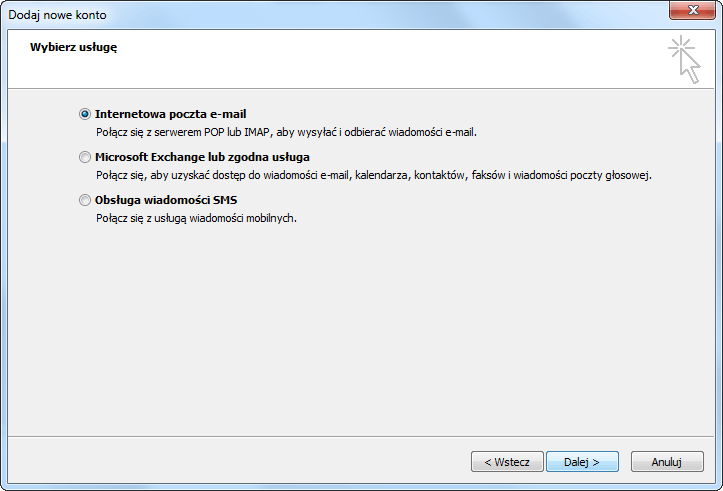Enable the Obsługa wiadomości SMS radio option

click(x=85, y=200)
